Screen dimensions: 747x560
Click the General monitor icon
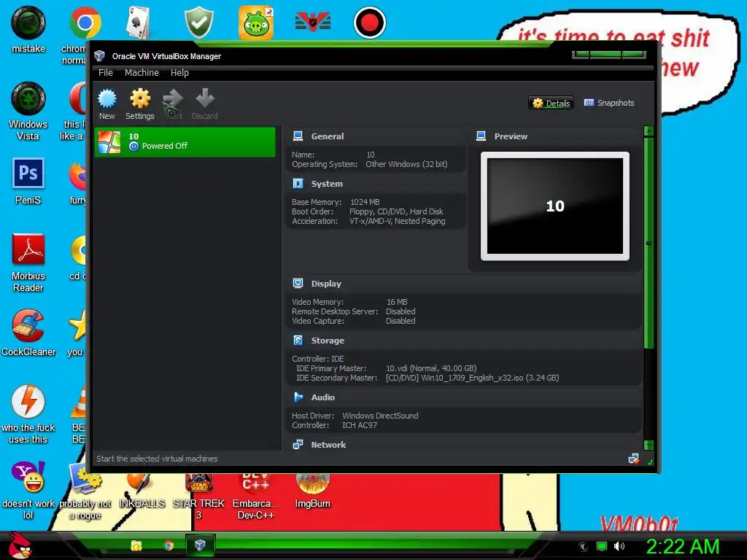click(298, 136)
